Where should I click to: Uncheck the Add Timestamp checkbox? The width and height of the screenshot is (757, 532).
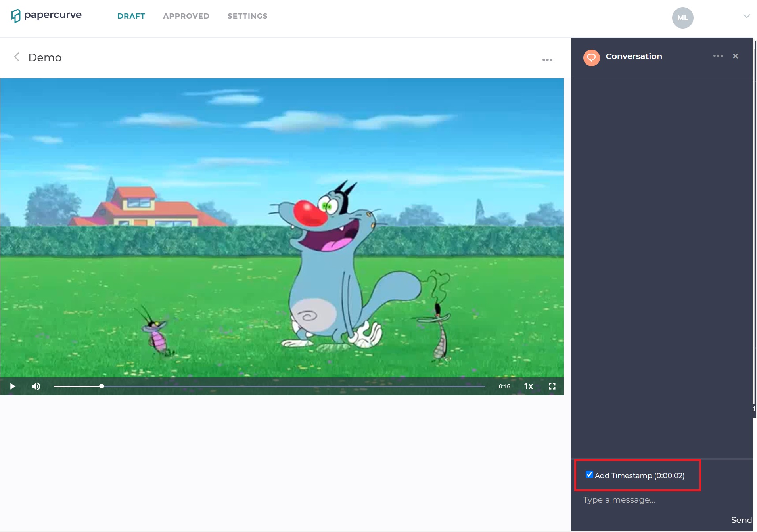tap(589, 475)
